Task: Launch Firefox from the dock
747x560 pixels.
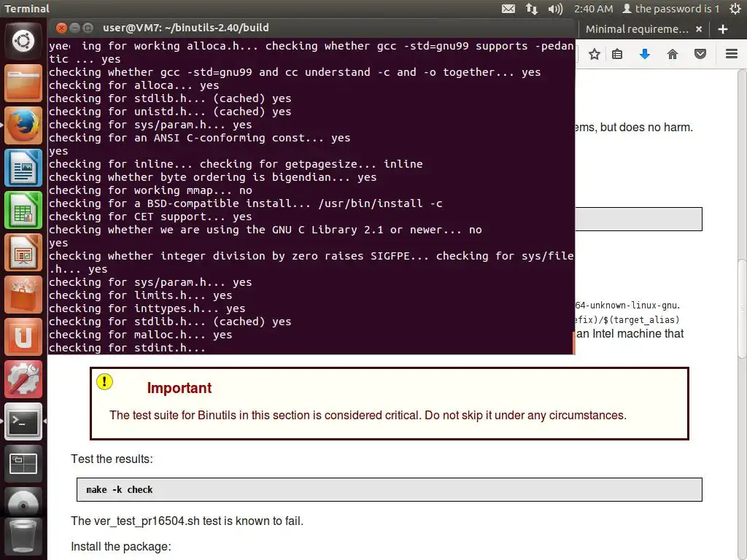Action: (x=23, y=125)
